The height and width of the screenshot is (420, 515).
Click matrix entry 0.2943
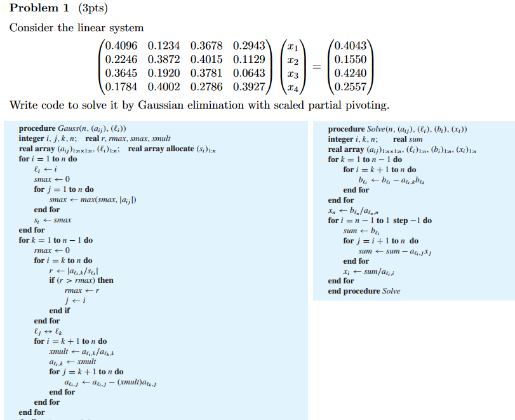(249, 45)
